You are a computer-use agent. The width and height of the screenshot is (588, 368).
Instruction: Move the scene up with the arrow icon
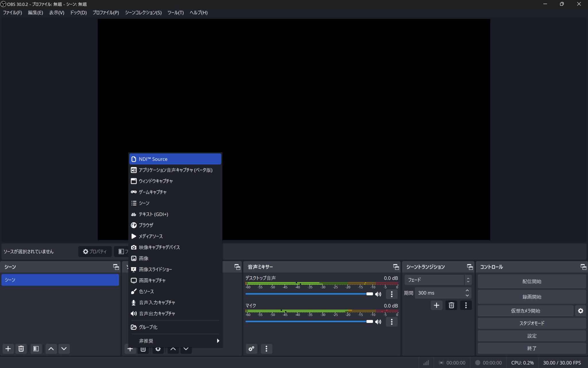[51, 349]
